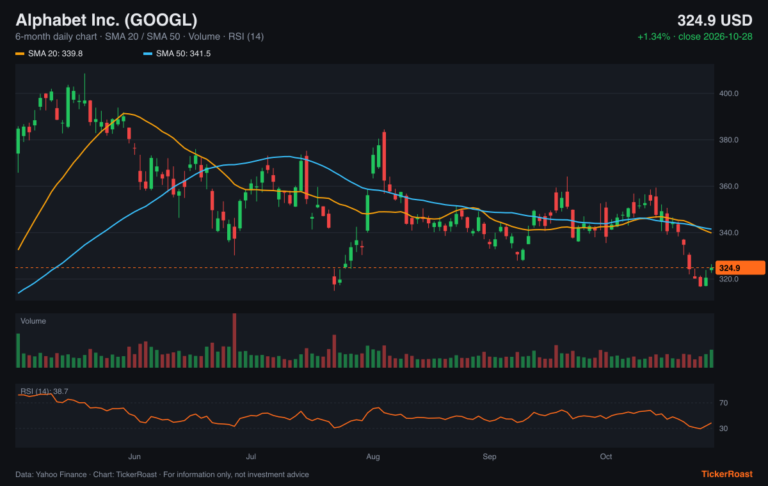This screenshot has height=486, width=768.
Task: Click the Alphabet Inc. (GOOGL) title
Action: pos(106,20)
